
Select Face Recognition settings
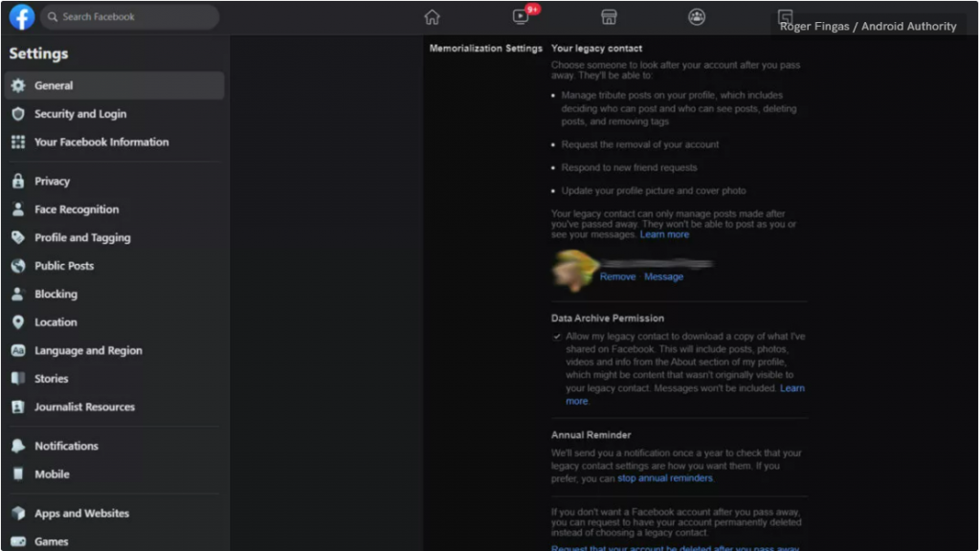pos(115,209)
